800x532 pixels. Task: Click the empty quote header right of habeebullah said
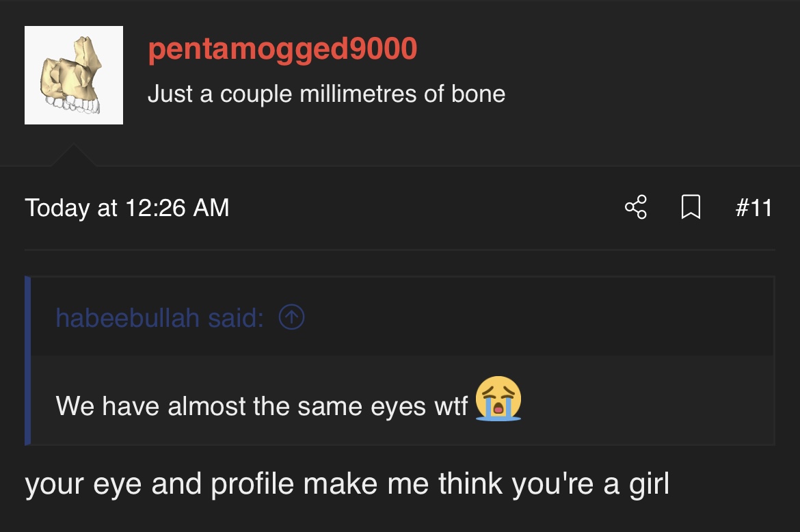(x=533, y=317)
